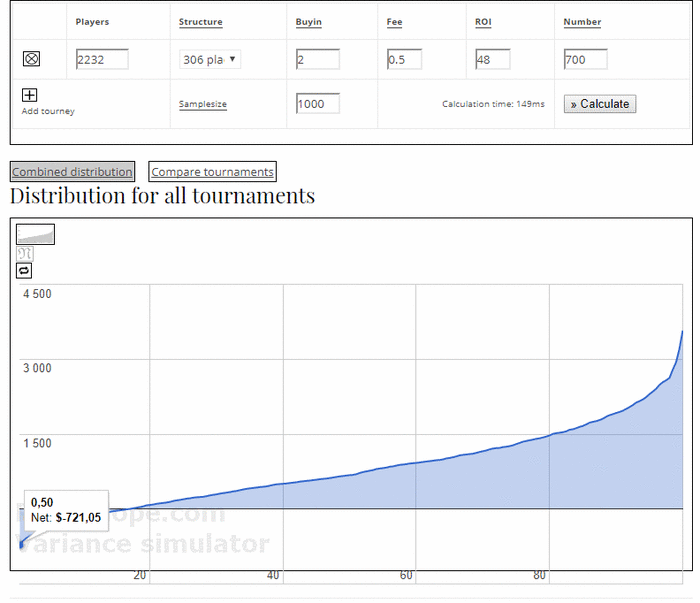
Task: Focus the Buyin field containing 2
Action: 318,59
